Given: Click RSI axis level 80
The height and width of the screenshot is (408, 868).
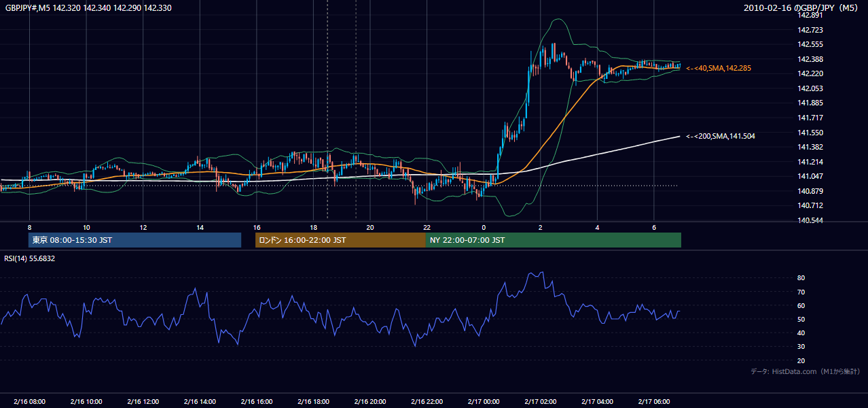Looking at the screenshot, I should pyautogui.click(x=801, y=278).
